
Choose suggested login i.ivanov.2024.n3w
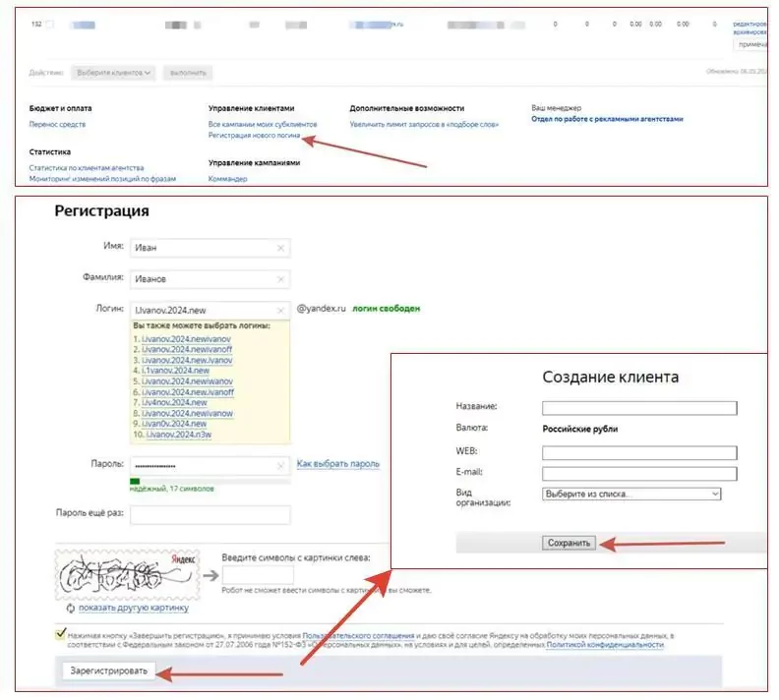tap(179, 435)
